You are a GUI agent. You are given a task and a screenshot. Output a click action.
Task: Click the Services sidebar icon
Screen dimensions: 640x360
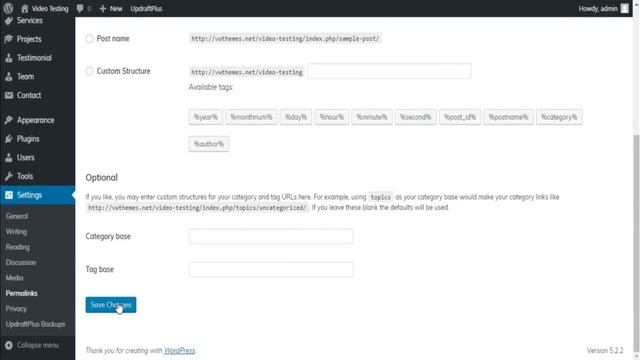tap(9, 20)
